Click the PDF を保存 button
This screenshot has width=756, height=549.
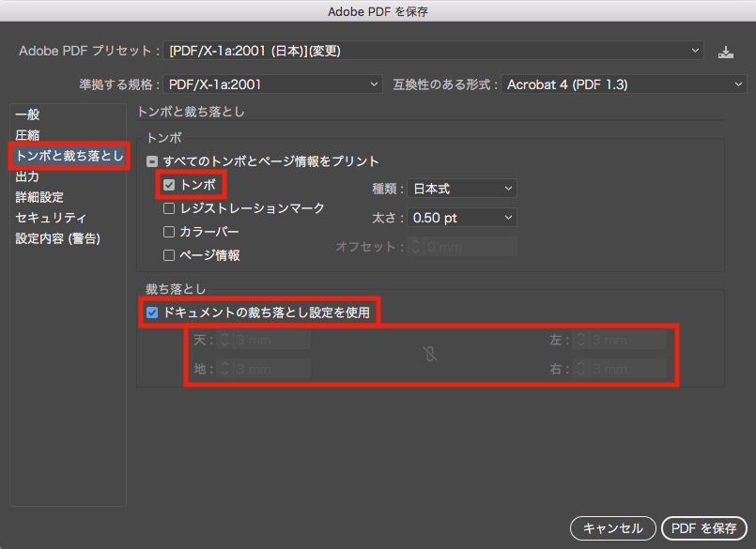704,528
